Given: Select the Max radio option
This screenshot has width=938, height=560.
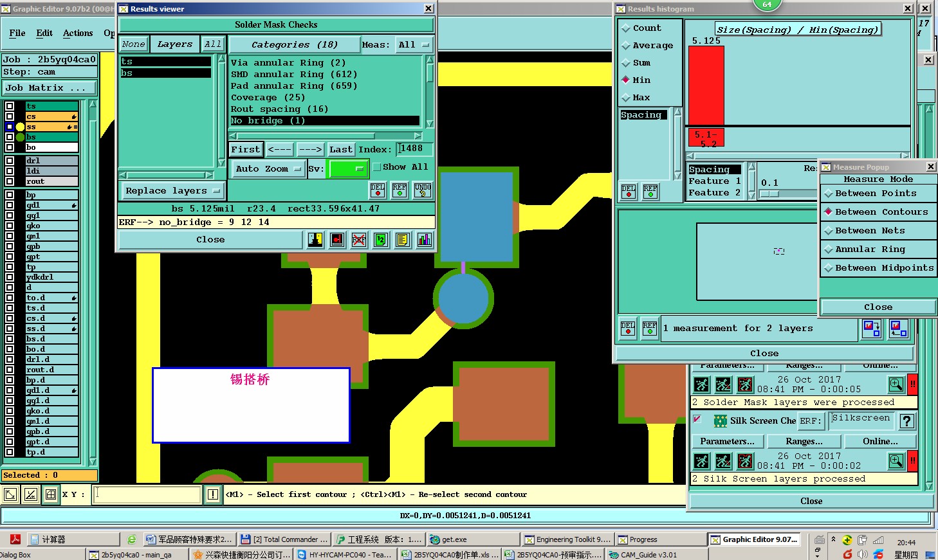Looking at the screenshot, I should coord(636,98).
